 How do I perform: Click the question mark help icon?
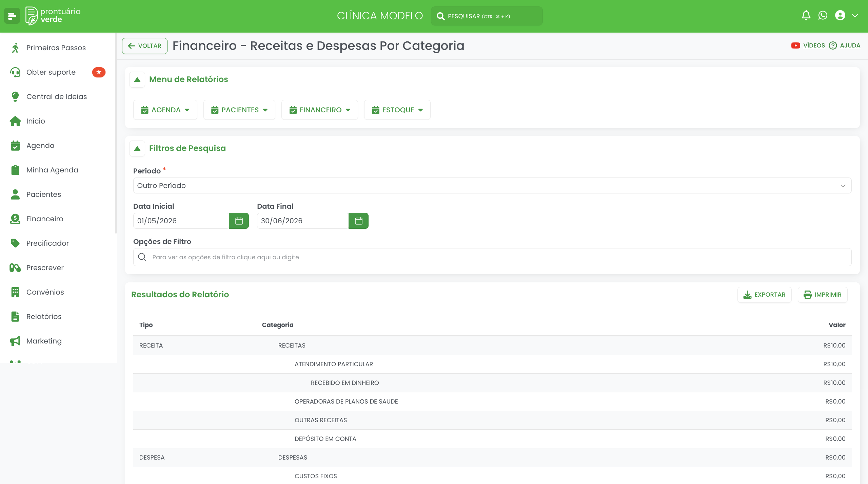tap(833, 45)
